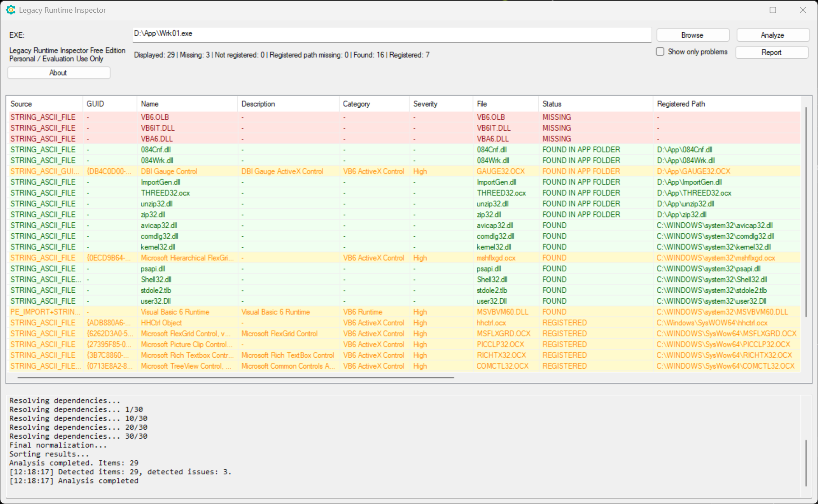Select the comdlg32.dll name cell

(187, 236)
